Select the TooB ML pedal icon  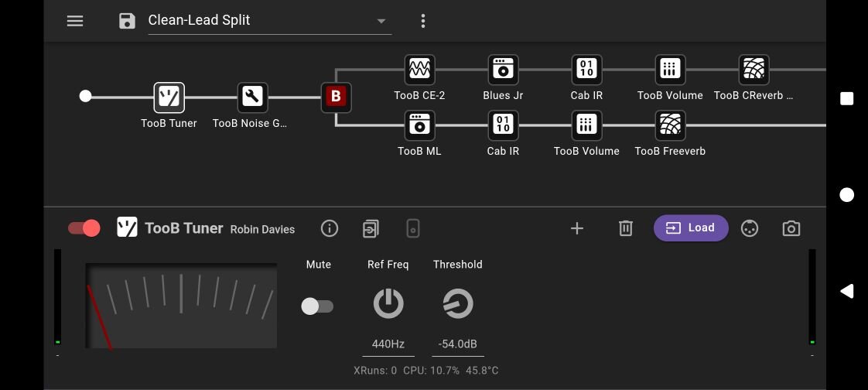coord(419,125)
